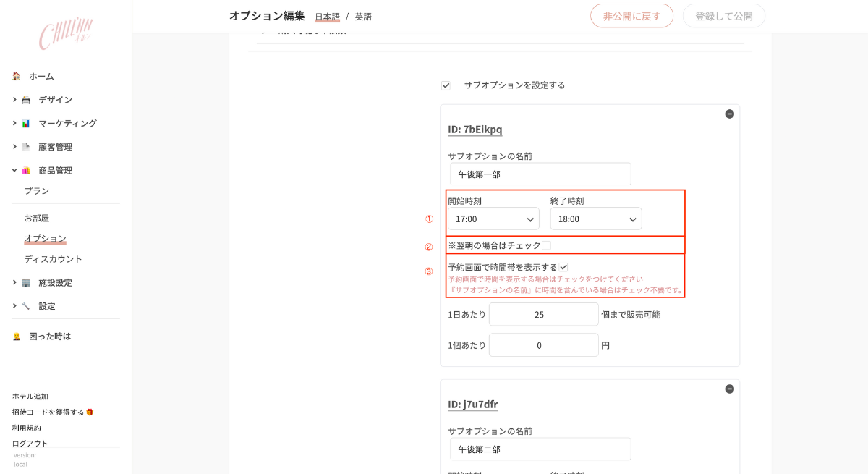This screenshot has height=474, width=868.
Task: Remove sub-option j7u7dfr with minus icon
Action: coord(729,389)
